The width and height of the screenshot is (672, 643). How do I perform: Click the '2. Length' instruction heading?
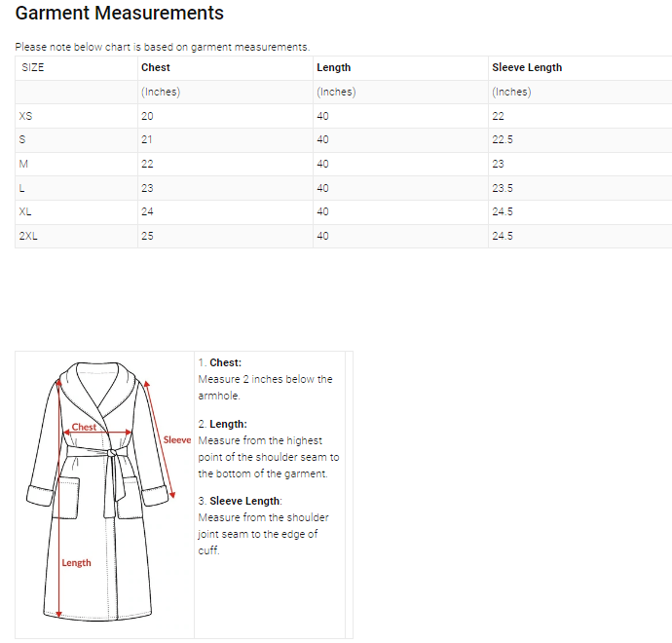(x=222, y=425)
